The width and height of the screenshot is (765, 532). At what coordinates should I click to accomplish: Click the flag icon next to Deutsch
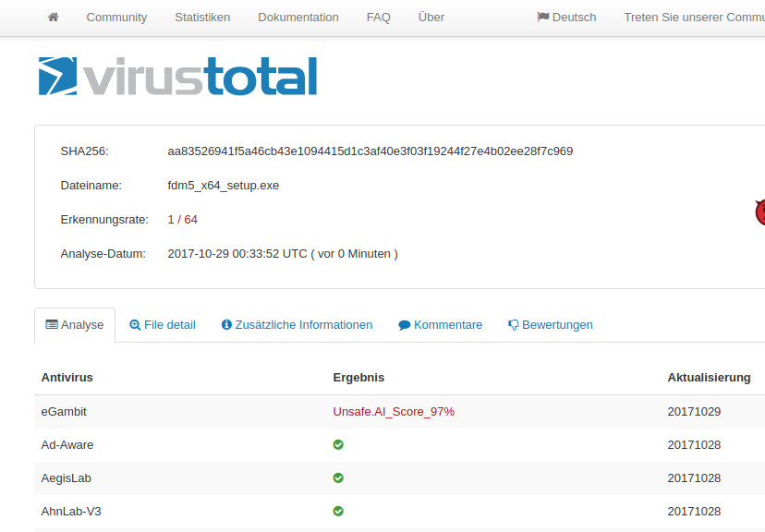(543, 17)
